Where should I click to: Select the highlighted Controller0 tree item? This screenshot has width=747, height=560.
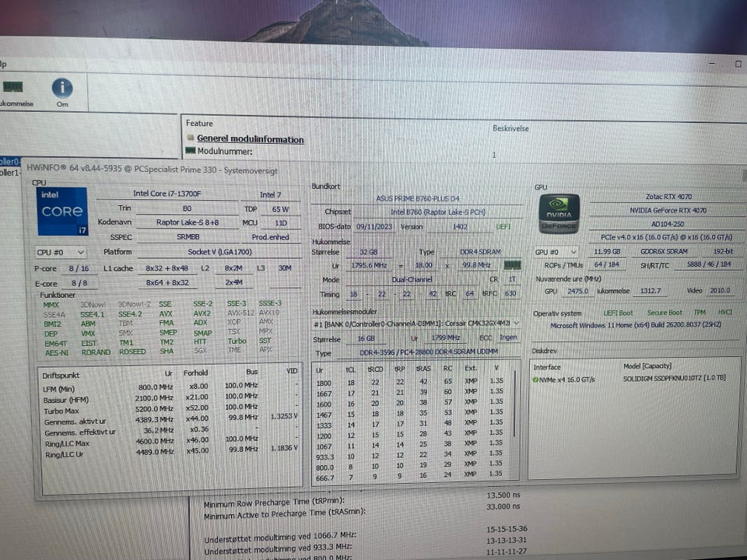click(9, 162)
